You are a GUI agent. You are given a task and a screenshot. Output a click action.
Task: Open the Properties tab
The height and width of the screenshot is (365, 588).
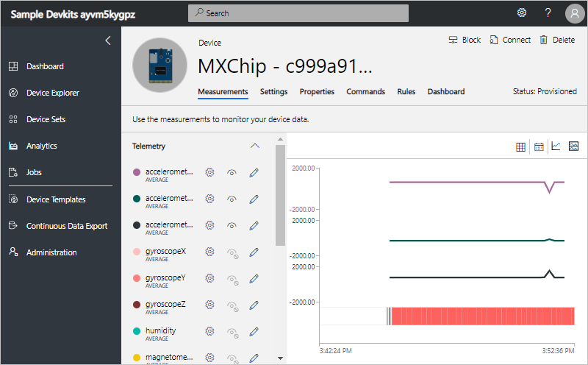(317, 92)
